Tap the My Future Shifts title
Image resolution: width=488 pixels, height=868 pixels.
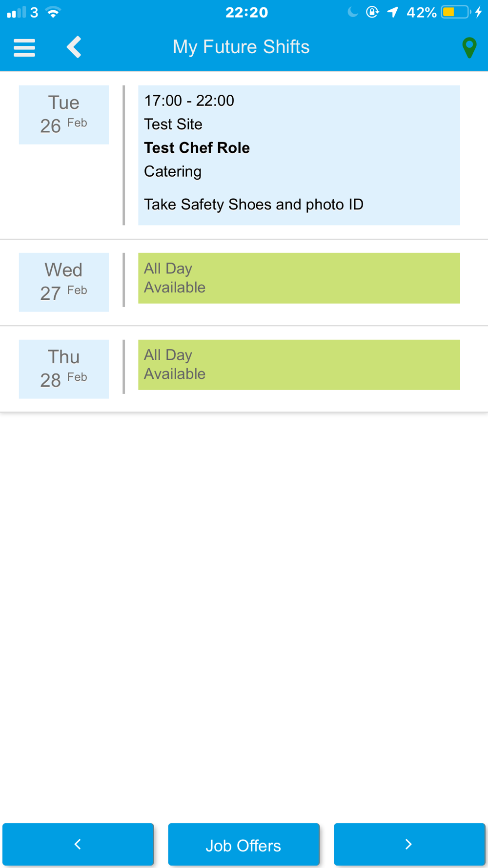coord(241,47)
